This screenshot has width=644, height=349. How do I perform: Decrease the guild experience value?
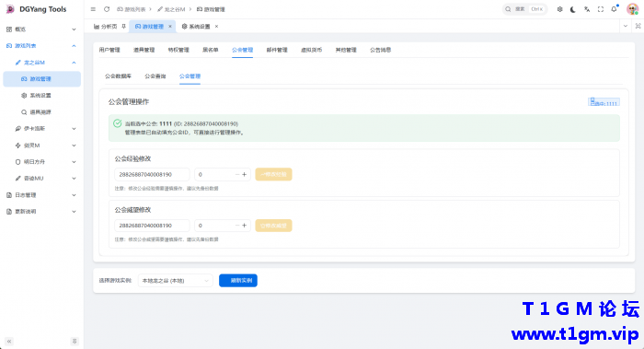pyautogui.click(x=237, y=174)
